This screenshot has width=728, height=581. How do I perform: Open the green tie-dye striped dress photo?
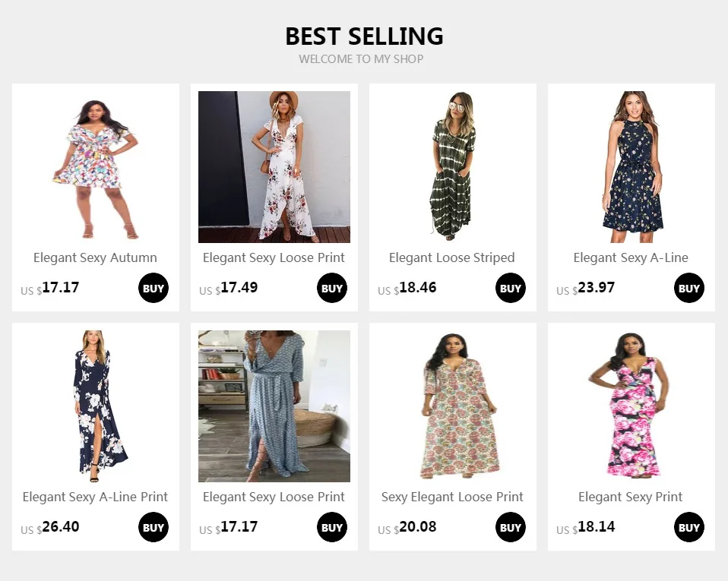coord(453,167)
